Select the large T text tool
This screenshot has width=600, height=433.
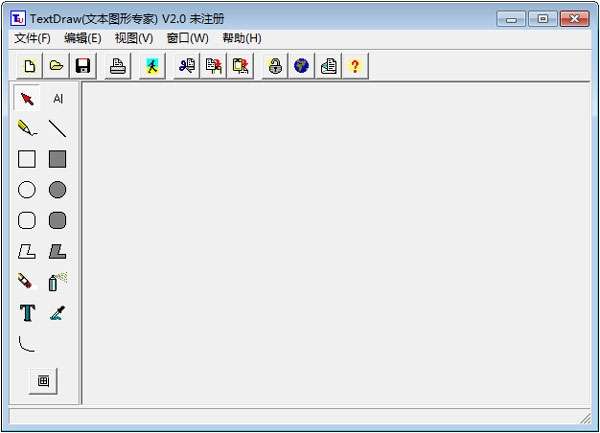point(27,313)
